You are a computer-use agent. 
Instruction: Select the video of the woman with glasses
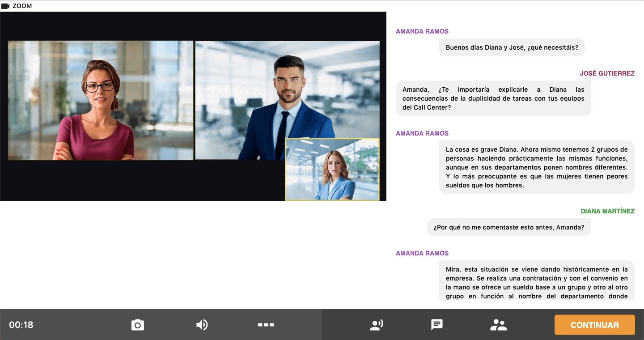point(101,101)
